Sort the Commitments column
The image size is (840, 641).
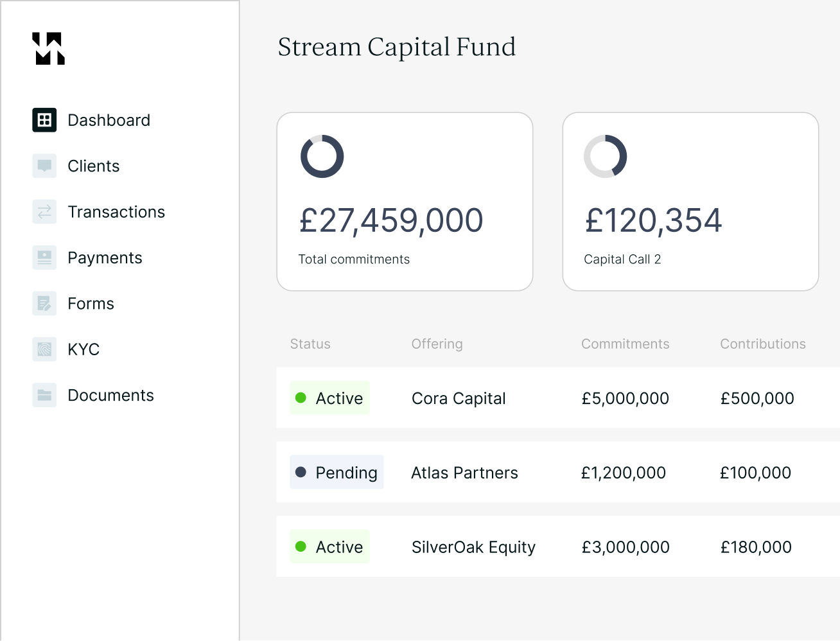click(625, 344)
